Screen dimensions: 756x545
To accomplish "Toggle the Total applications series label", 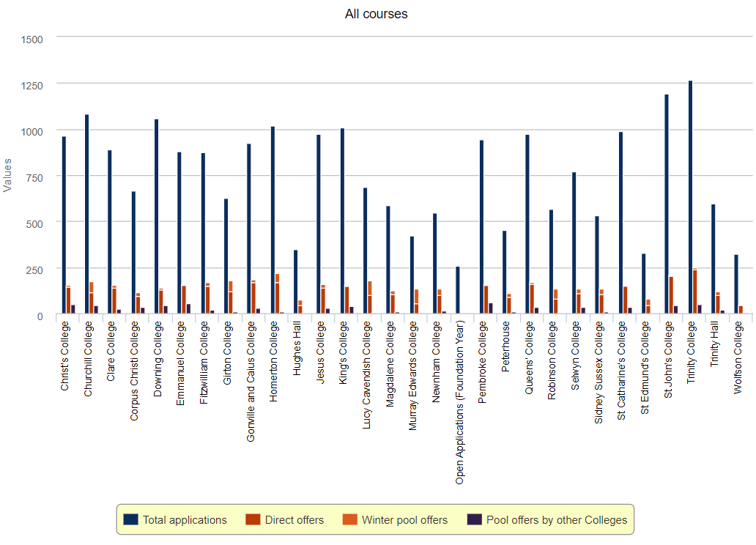I will 185,520.
